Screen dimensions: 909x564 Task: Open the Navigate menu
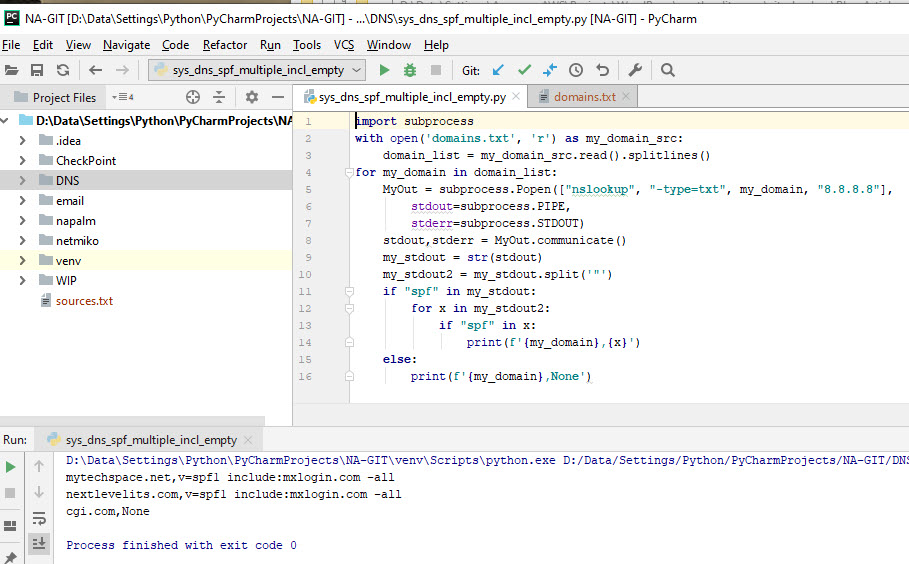[126, 45]
